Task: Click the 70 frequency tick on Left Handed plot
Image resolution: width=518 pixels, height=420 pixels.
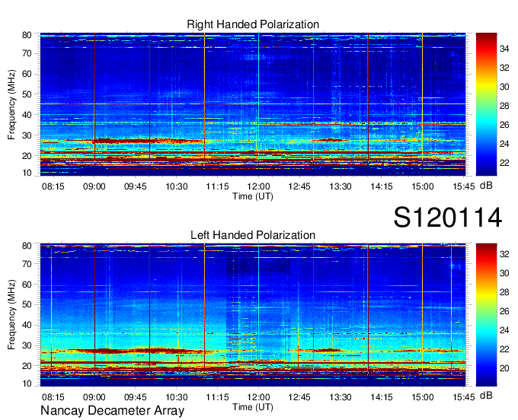Action: [27, 264]
